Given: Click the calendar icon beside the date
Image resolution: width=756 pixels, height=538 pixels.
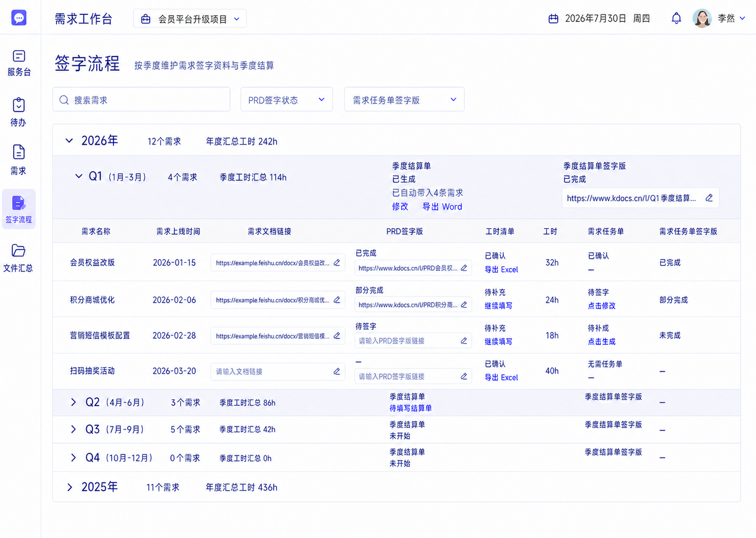Looking at the screenshot, I should point(553,19).
